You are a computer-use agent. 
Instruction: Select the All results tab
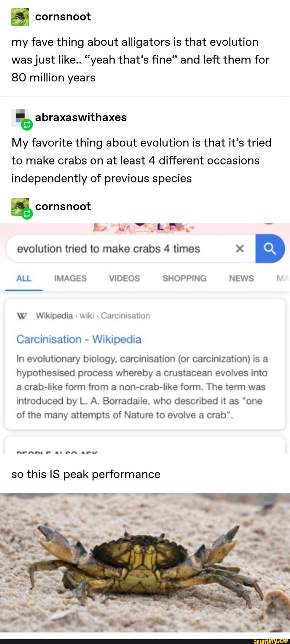pyautogui.click(x=24, y=278)
